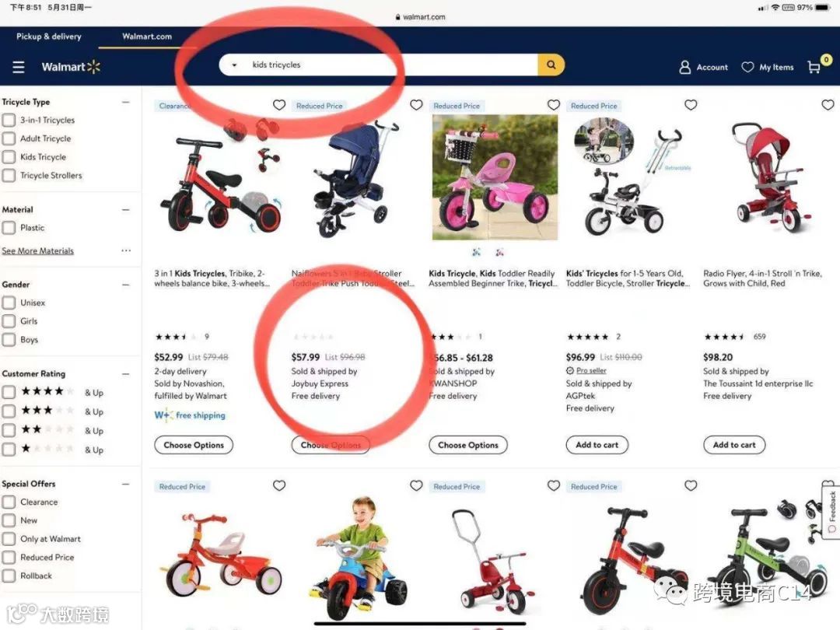Tick the Reduced Price special offer
Image resolution: width=840 pixels, height=630 pixels.
pos(9,557)
